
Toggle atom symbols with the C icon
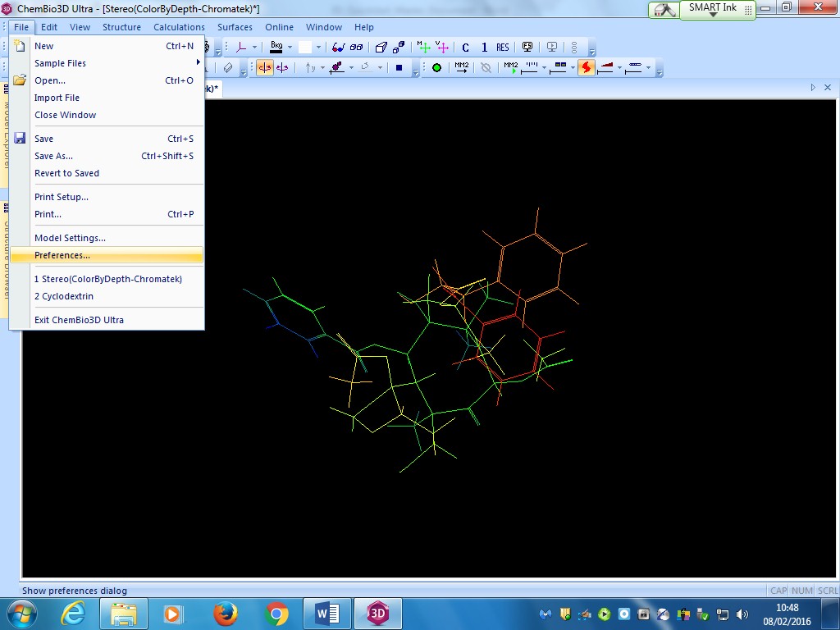point(465,48)
